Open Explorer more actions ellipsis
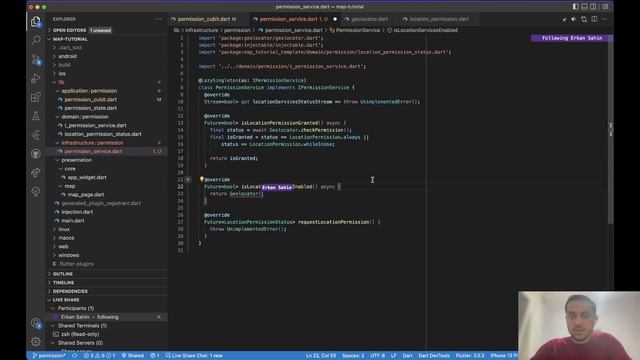This screenshot has height=360, width=640. click(158, 19)
